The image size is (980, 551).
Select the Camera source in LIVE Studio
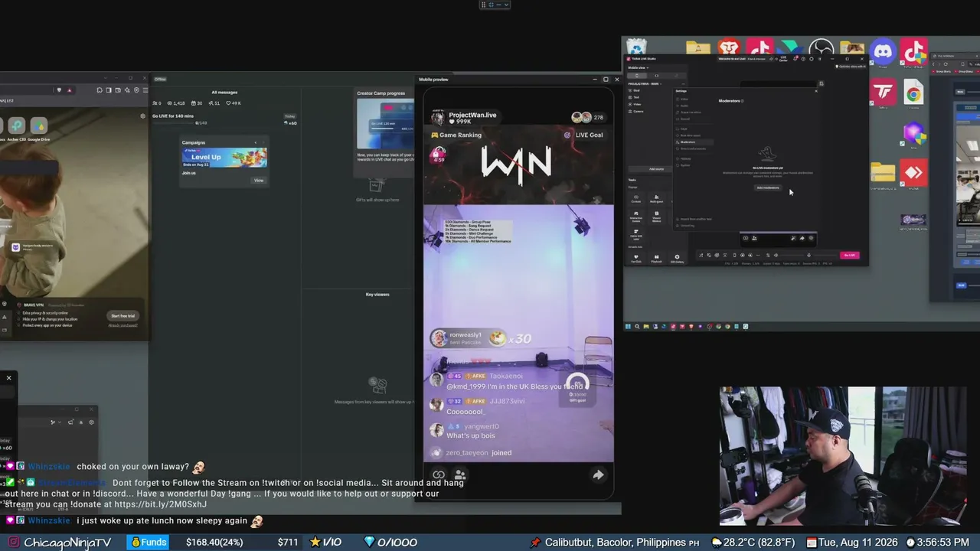(x=636, y=111)
